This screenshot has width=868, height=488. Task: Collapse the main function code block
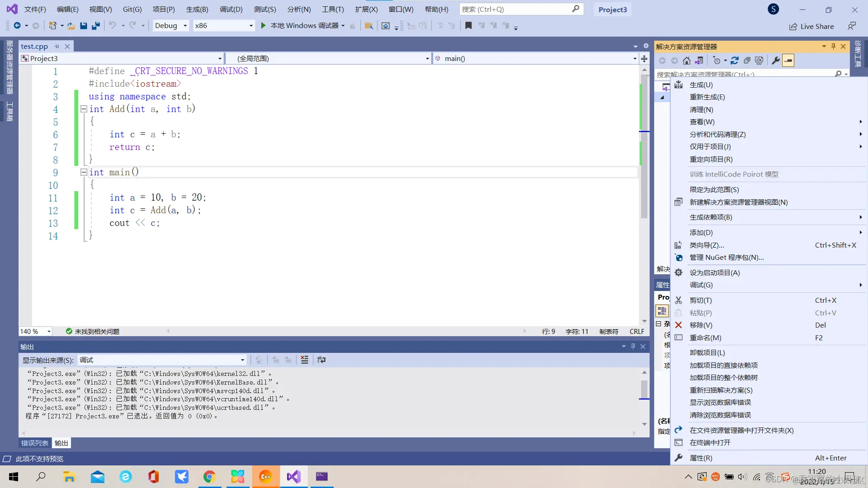84,172
